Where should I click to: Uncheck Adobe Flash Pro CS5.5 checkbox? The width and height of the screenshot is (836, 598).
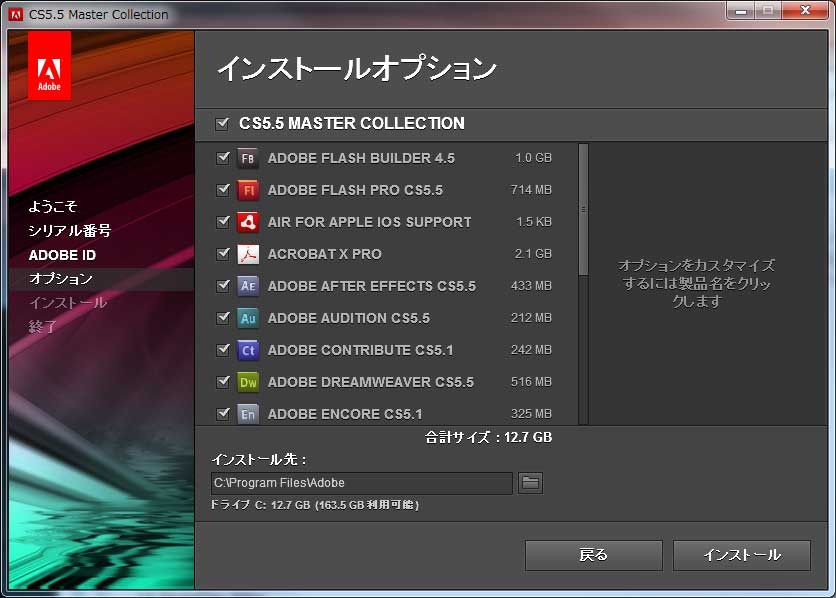click(223, 190)
